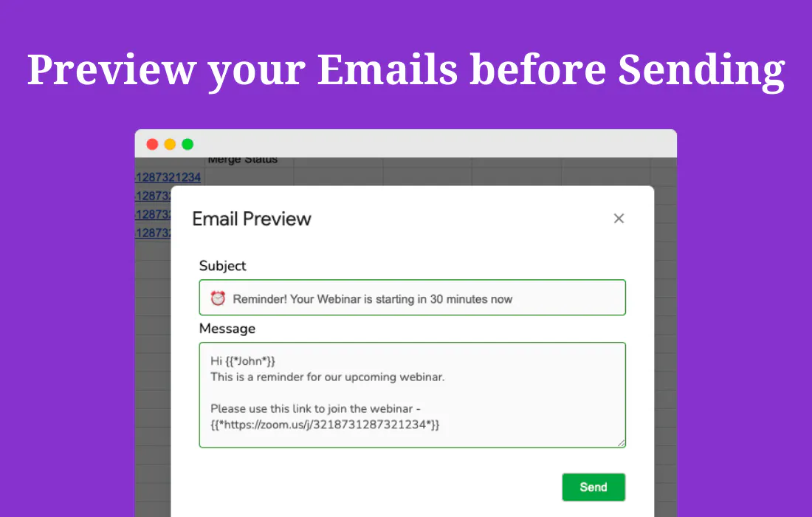Image resolution: width=812 pixels, height=517 pixels.
Task: Click the red window close dot
Action: pos(152,144)
